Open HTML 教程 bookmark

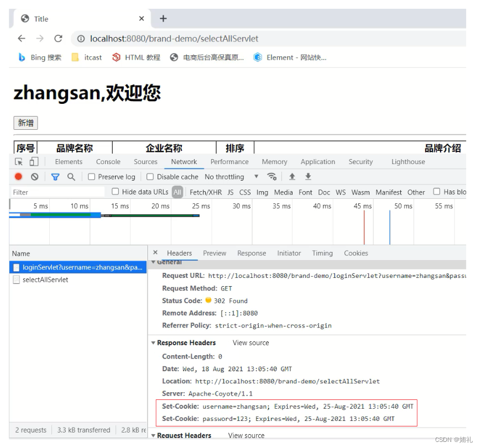[x=136, y=57]
